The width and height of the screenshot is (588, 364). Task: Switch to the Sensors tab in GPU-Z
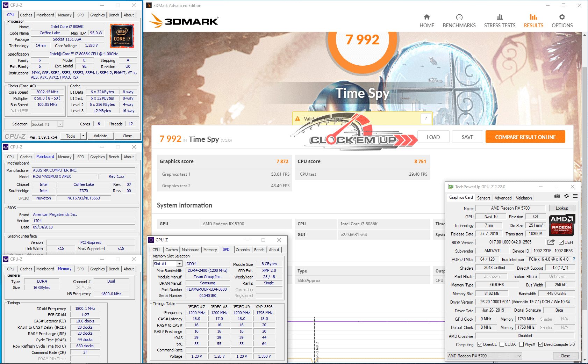pos(483,198)
